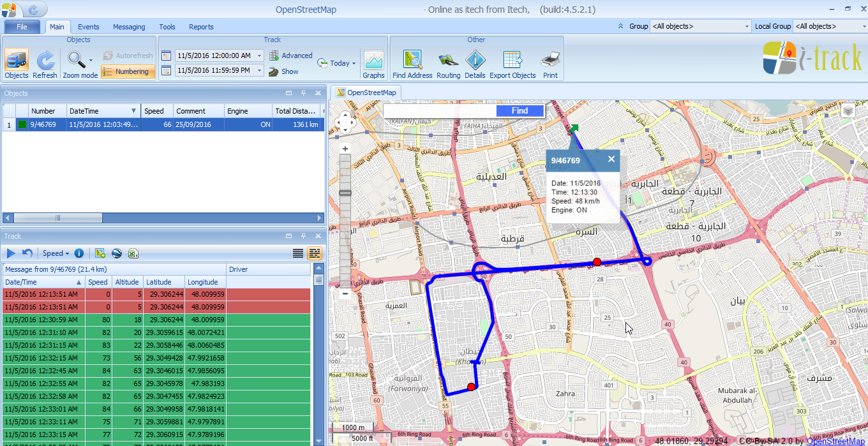Click the globe icon in Track toolbar
The width and height of the screenshot is (868, 446).
[x=117, y=253]
